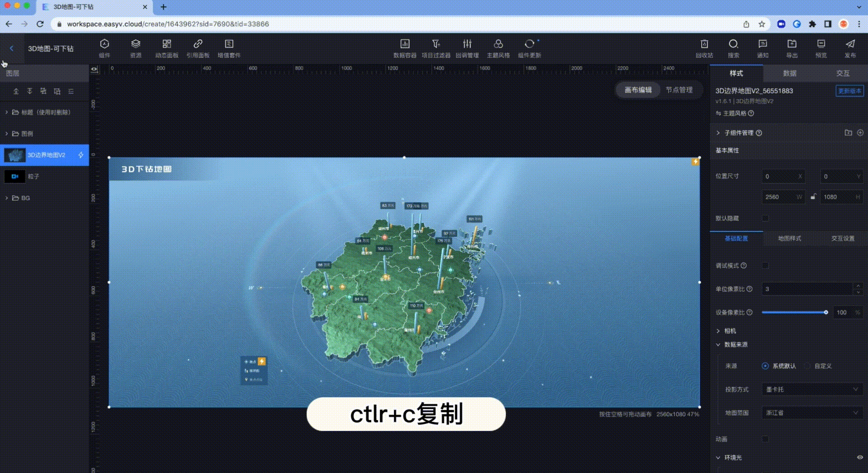Open 回调管理 callback management
868x473 pixels.
pos(467,48)
